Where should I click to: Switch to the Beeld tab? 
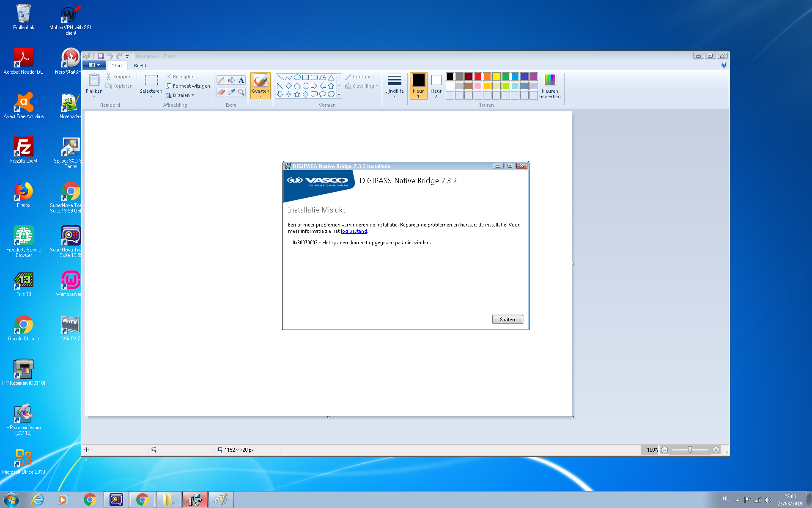(140, 66)
